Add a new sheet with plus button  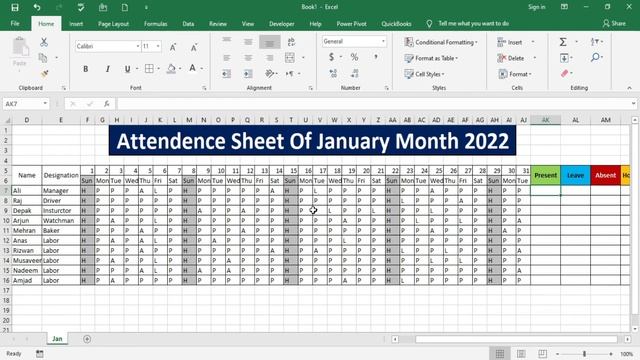(87, 339)
